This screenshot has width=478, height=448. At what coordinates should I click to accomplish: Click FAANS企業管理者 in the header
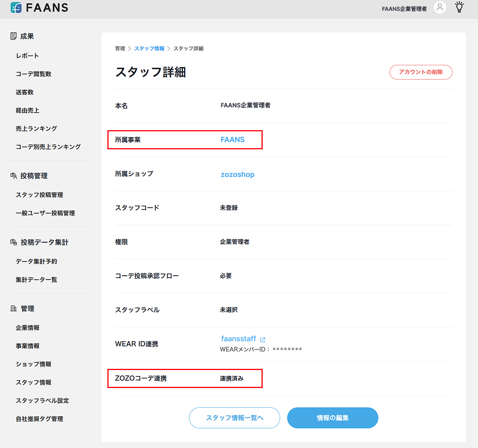[404, 9]
